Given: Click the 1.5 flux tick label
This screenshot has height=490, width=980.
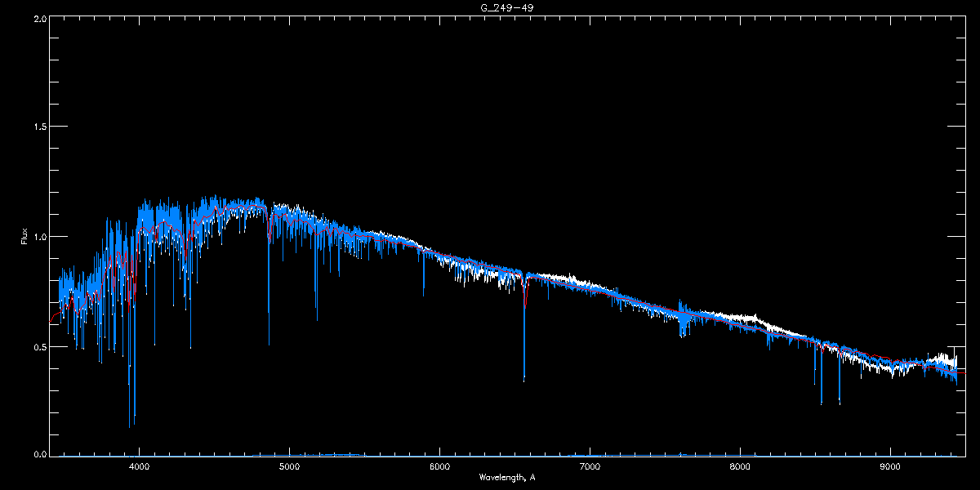Looking at the screenshot, I should (x=38, y=127).
